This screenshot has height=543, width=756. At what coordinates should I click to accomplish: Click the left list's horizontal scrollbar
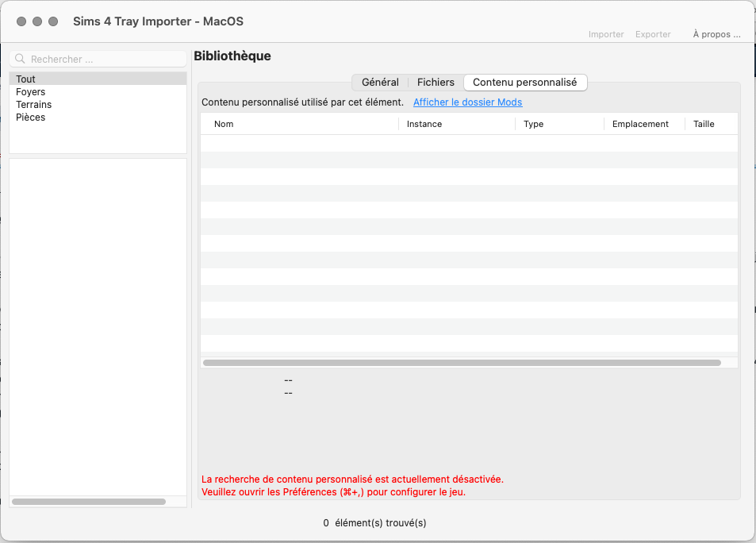pyautogui.click(x=89, y=502)
